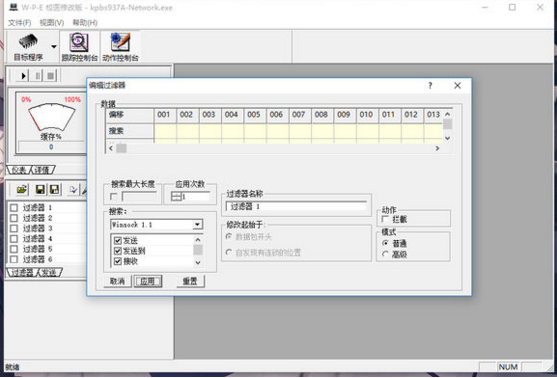The height and width of the screenshot is (378, 557).
Task: Open the 文件(F) menu
Action: (x=20, y=23)
